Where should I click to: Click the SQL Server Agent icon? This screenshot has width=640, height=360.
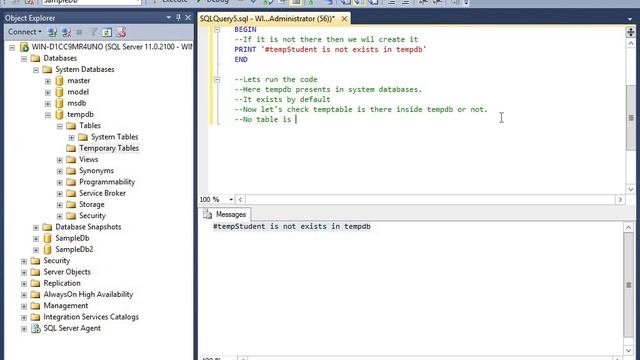[x=36, y=328]
